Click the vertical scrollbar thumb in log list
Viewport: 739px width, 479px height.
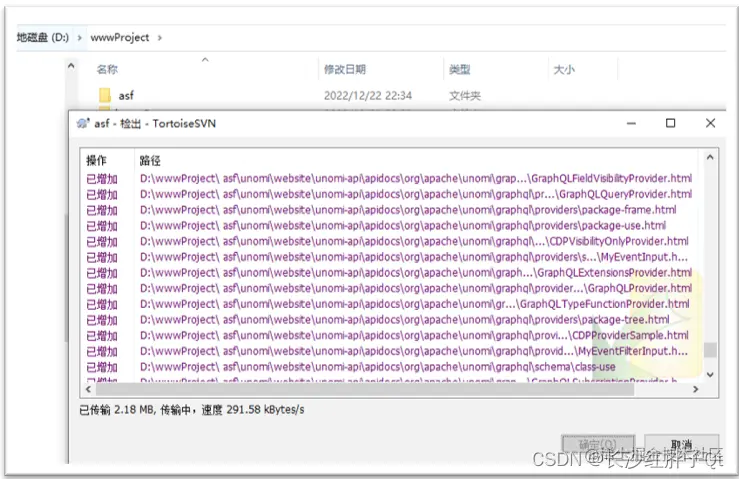710,350
